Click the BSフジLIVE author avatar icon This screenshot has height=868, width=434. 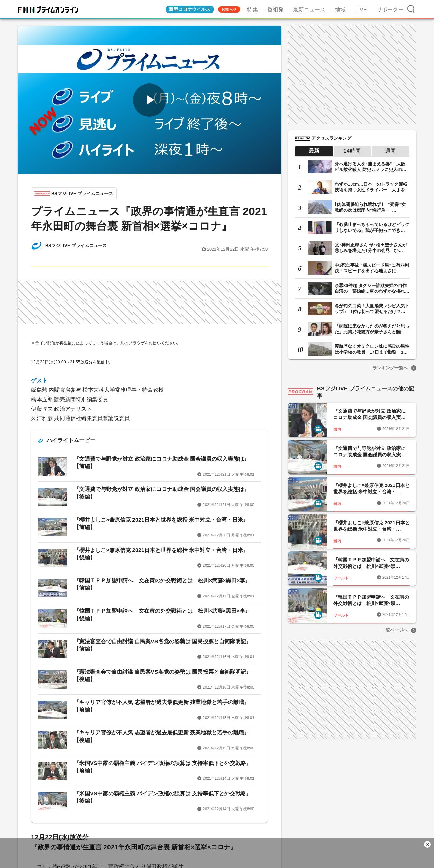click(x=37, y=246)
